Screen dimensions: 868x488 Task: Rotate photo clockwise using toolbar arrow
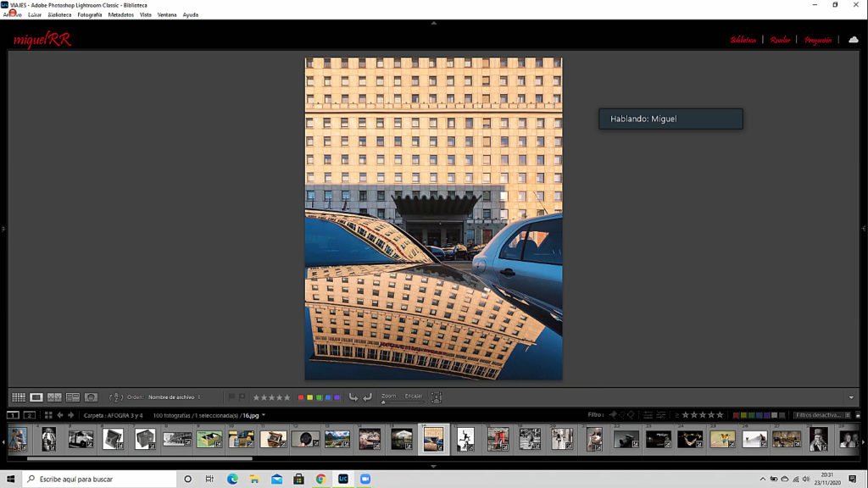pos(367,397)
